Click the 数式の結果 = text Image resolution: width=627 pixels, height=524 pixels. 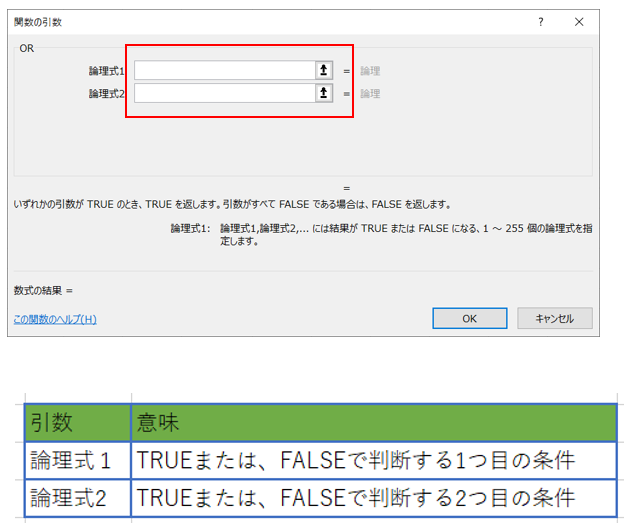(x=44, y=291)
